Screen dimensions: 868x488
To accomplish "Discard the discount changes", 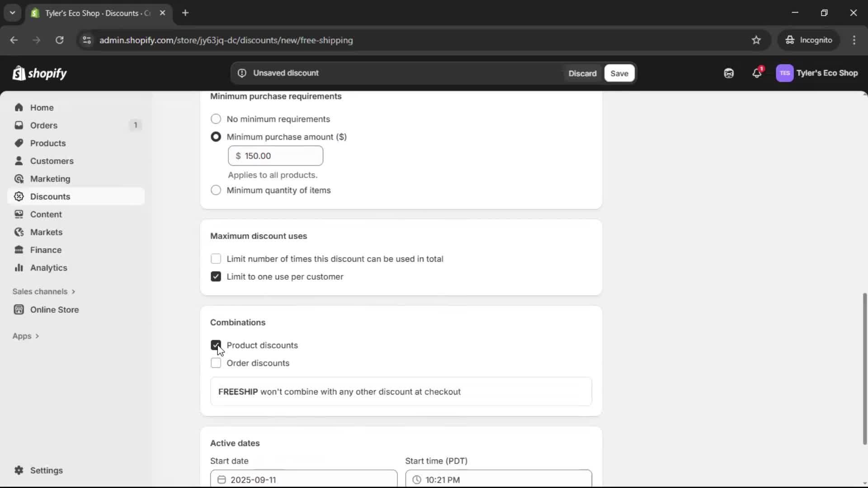I will (582, 73).
